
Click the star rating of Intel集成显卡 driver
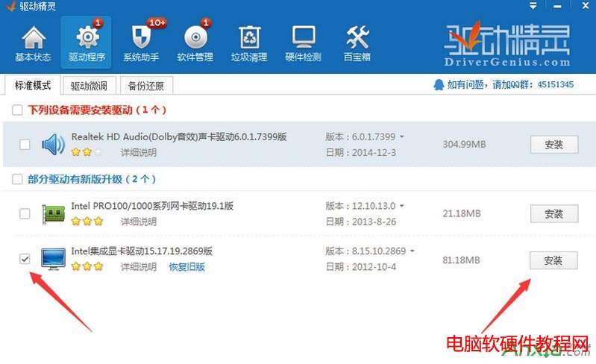click(87, 266)
